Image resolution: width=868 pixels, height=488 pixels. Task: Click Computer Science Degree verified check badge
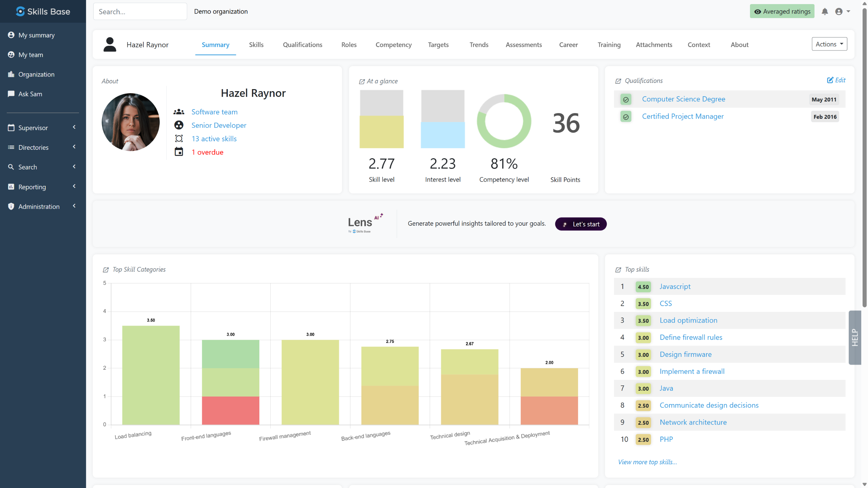[x=626, y=99]
